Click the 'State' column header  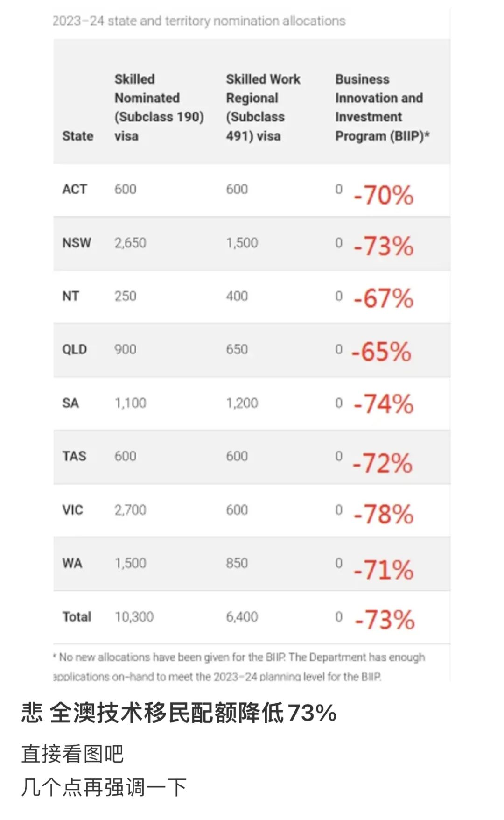tap(78, 136)
